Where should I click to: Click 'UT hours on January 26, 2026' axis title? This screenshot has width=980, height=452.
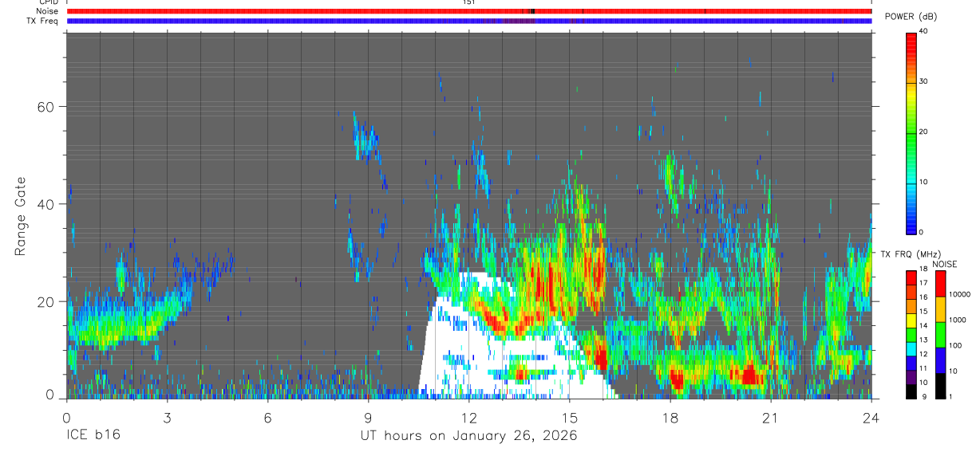point(468,436)
